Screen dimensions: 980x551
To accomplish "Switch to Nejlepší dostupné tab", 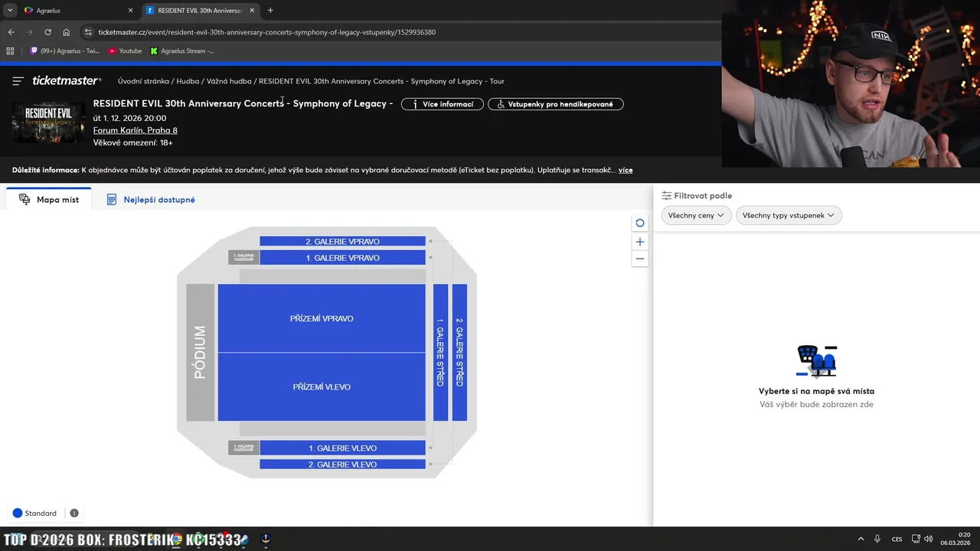I will click(x=151, y=200).
